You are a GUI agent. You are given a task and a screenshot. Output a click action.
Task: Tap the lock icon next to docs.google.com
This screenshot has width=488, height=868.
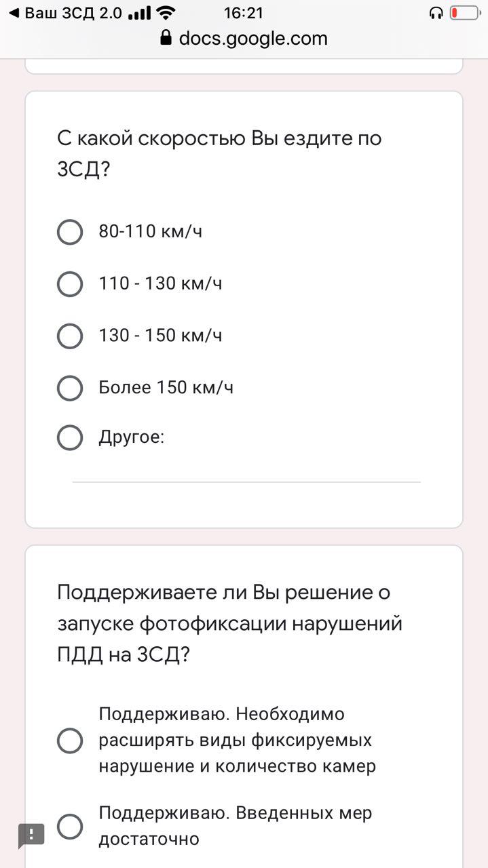tap(166, 39)
